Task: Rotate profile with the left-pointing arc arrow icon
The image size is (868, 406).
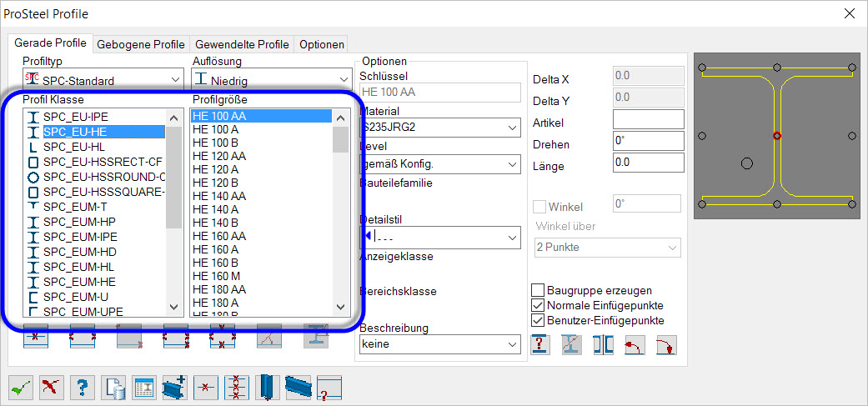Action: pos(635,344)
